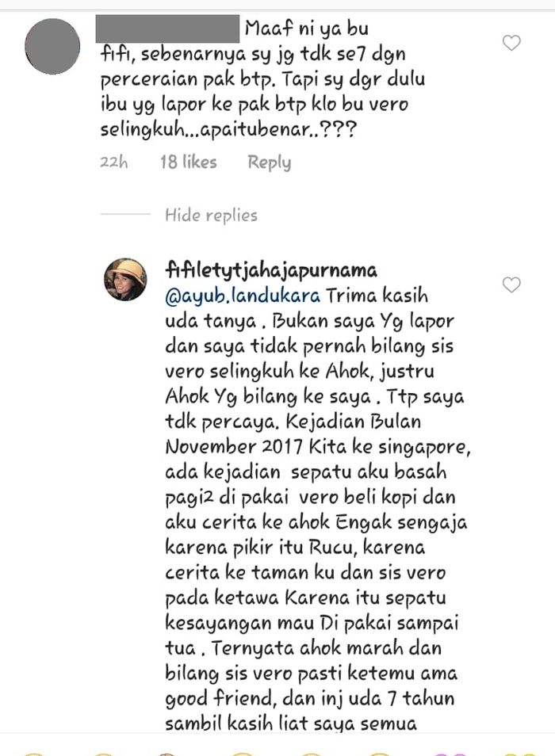Image resolution: width=555 pixels, height=756 pixels.
Task: Reply to the top comment
Action: click(269, 162)
